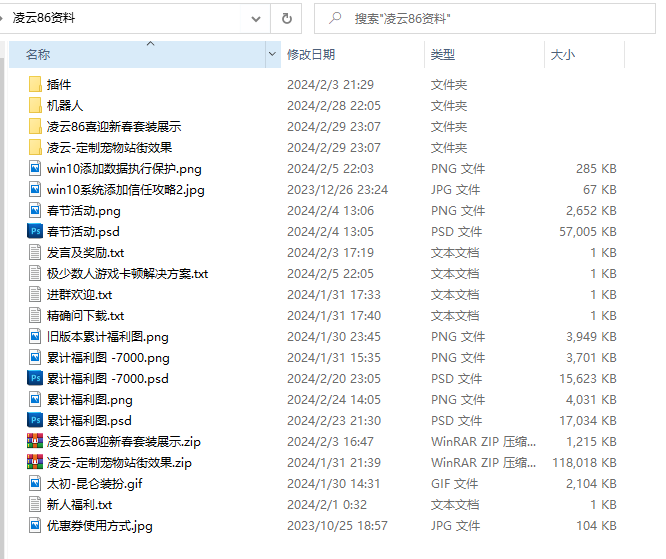This screenshot has width=666, height=559.
Task: Select the 新人福利.txt text file icon
Action: pyautogui.click(x=35, y=505)
